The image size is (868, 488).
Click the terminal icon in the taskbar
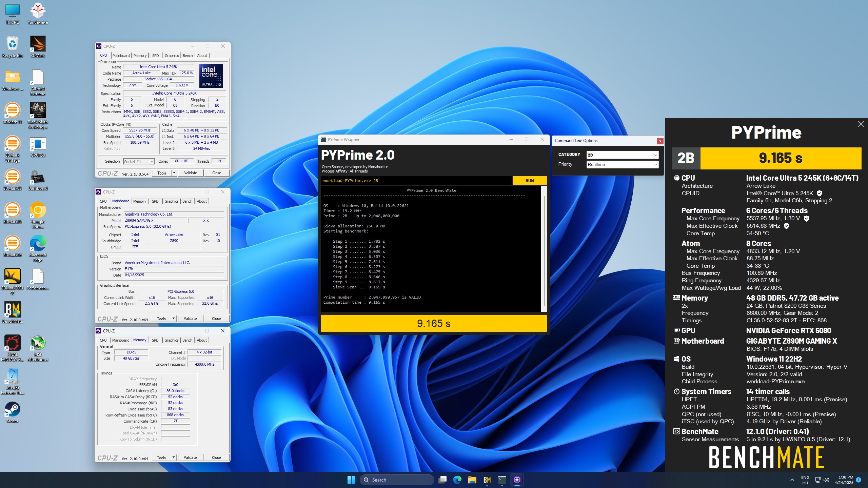click(x=502, y=480)
